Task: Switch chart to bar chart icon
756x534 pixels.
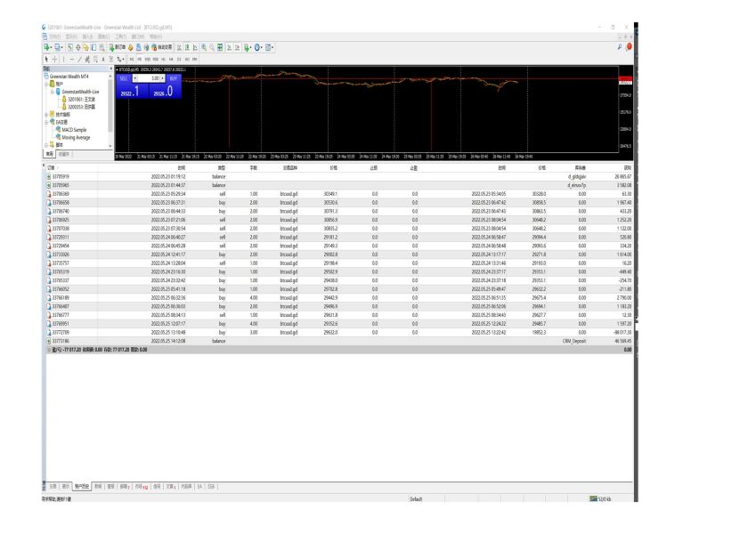Action: click(179, 47)
